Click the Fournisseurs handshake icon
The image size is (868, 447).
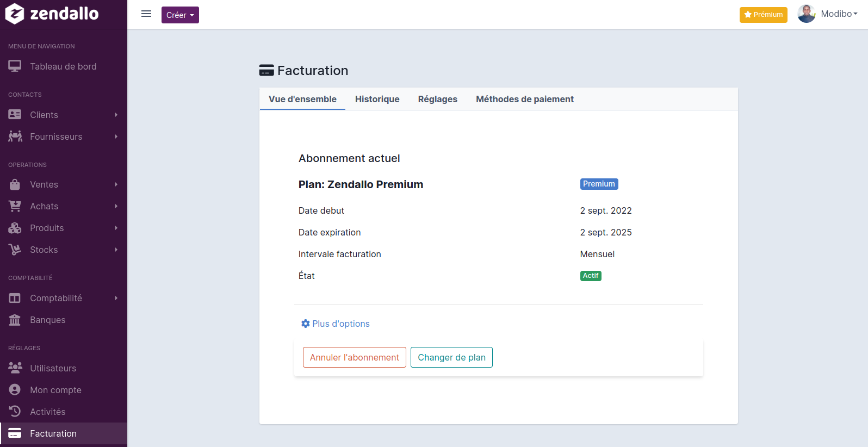(x=15, y=136)
